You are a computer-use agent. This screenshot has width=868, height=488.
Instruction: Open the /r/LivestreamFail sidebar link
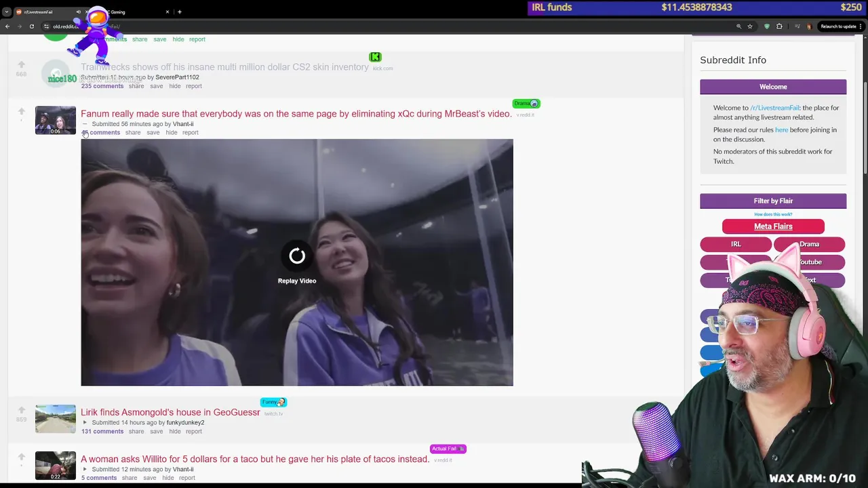pyautogui.click(x=774, y=108)
